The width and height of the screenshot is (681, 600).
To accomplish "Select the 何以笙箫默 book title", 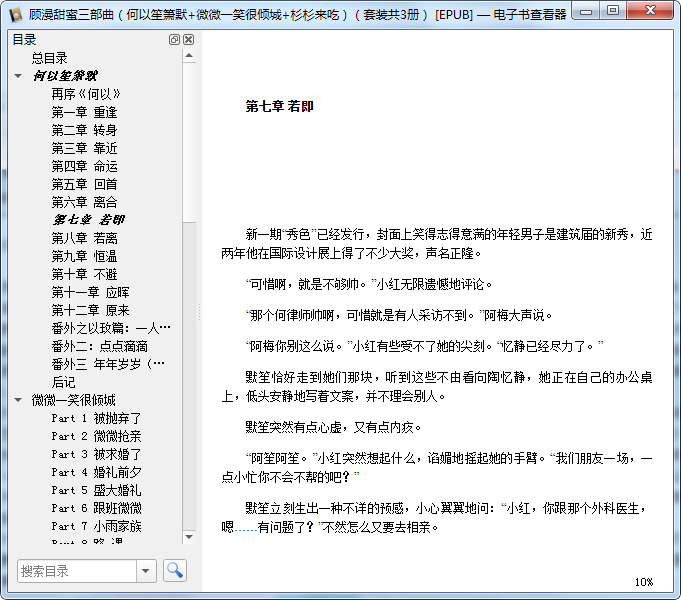I will (x=65, y=76).
